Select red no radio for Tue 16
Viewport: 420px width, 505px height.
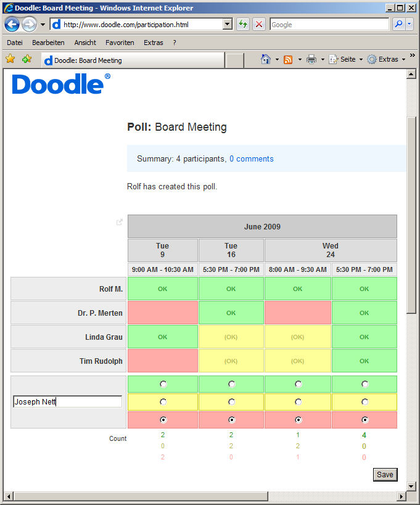231,420
